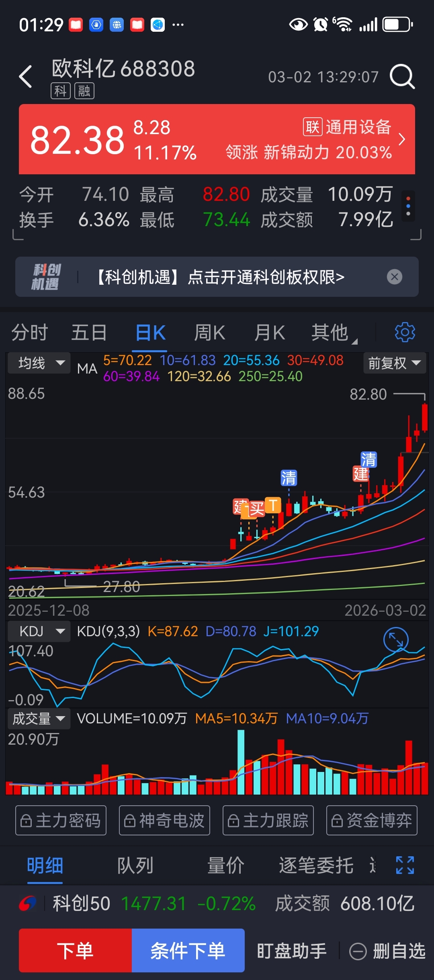434x980 pixels.
Task: Tap the tallest cyan volume bar
Action: (241, 762)
